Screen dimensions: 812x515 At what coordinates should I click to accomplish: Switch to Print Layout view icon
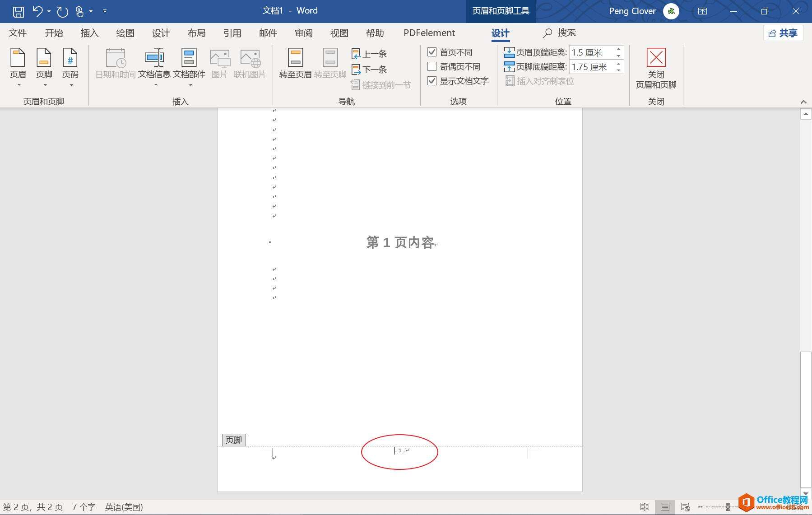[665, 507]
